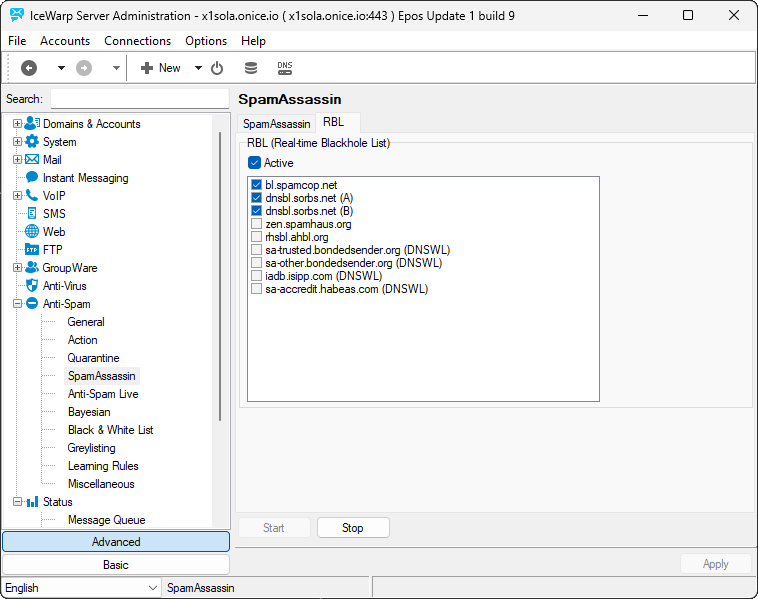This screenshot has height=599, width=758.
Task: Check sa-other.bondedsender.org (DNSWL)
Action: (257, 263)
